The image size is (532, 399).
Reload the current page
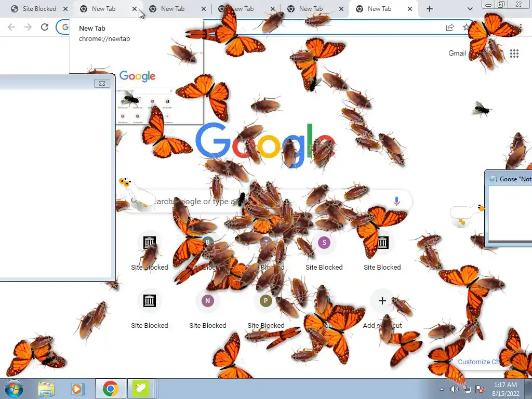tap(45, 27)
